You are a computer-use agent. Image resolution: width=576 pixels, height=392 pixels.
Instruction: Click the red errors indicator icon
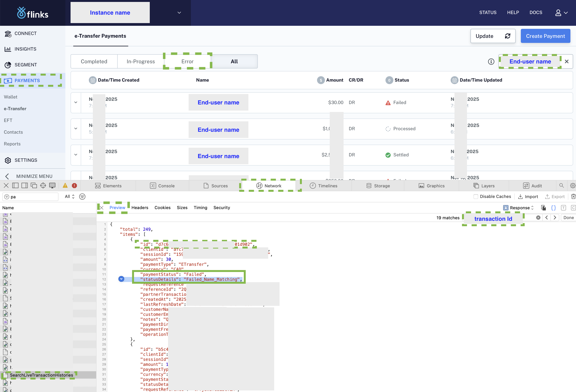[x=74, y=185]
